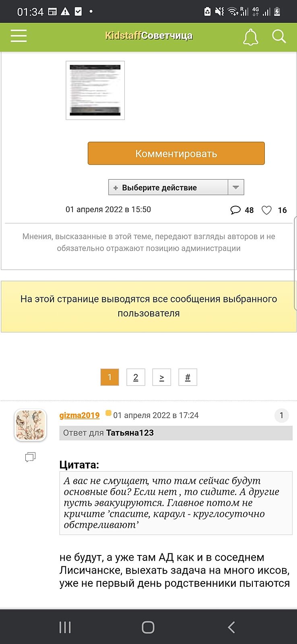Open gizma2019 user profile link
Screen dimensions: 297x644
tap(79, 415)
